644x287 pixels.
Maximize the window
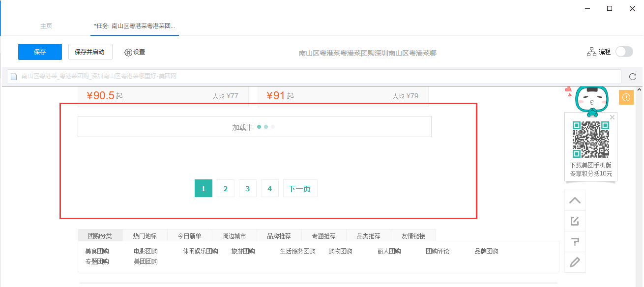(x=610, y=8)
